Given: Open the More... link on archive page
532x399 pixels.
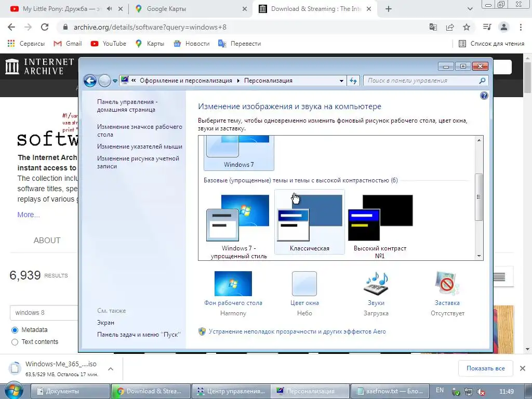Looking at the screenshot, I should 29,215.
